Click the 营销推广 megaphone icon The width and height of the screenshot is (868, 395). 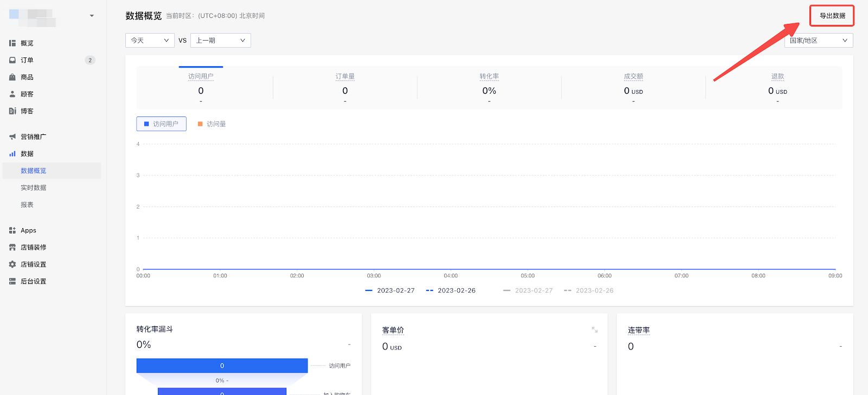(x=12, y=137)
